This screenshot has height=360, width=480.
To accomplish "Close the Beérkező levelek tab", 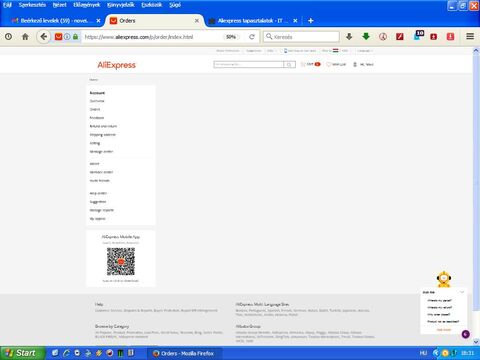I will [98, 21].
